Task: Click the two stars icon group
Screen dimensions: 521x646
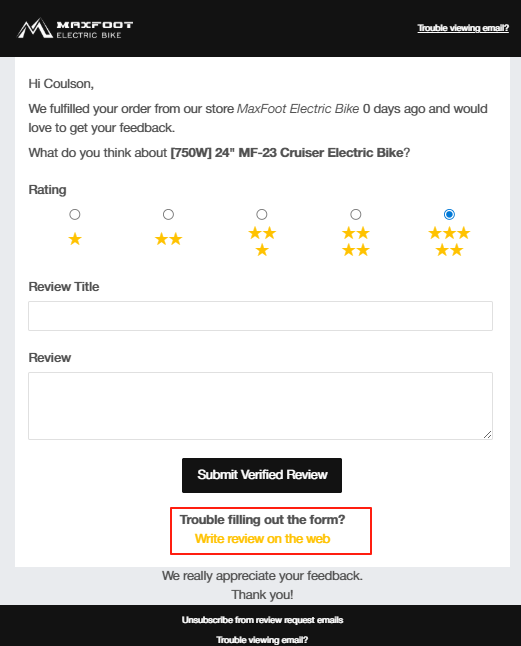Action: (168, 239)
